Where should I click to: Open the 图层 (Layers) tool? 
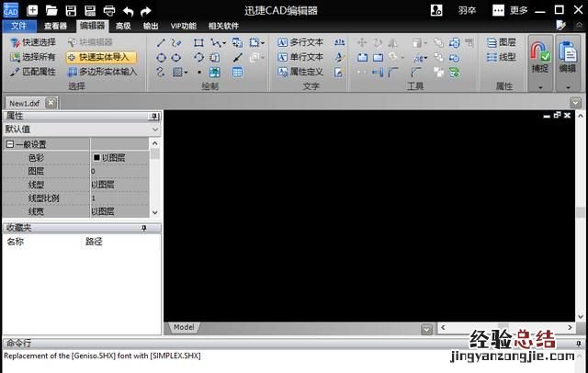tap(501, 42)
